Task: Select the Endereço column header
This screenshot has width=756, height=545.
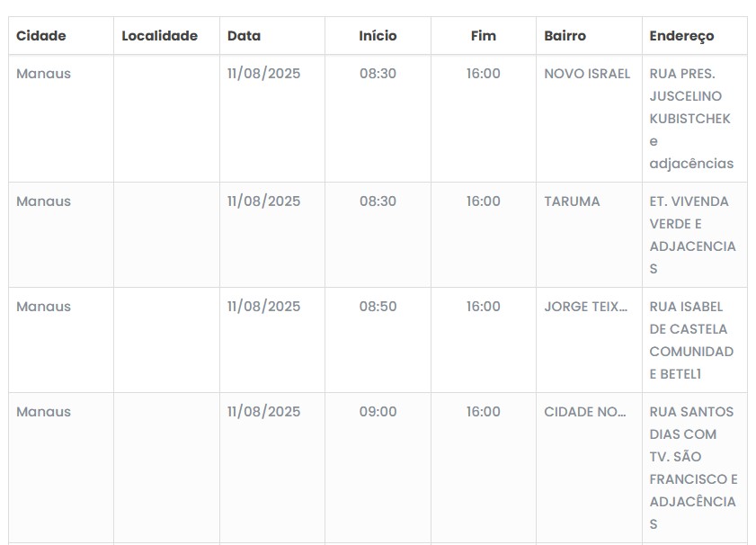Action: [x=681, y=36]
